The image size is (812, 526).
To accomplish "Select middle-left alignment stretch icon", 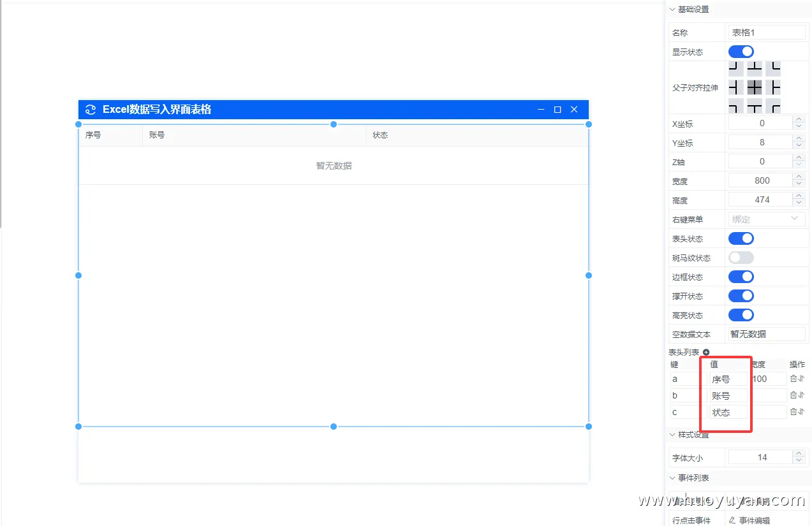I will tap(735, 87).
